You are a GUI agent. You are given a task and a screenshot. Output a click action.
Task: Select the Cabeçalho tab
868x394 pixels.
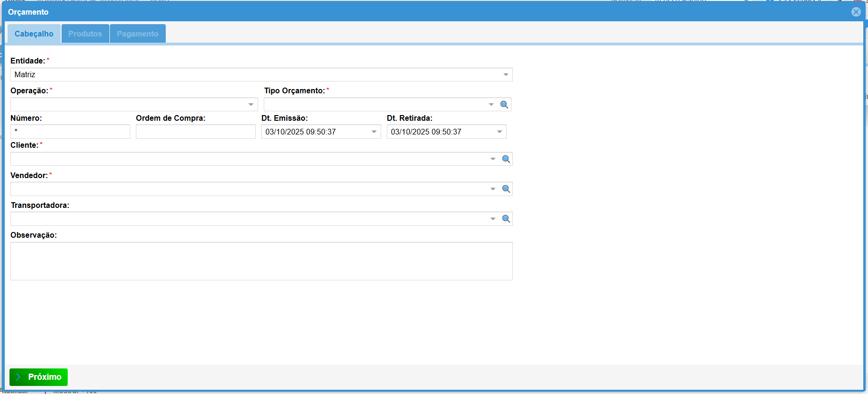[x=34, y=34]
